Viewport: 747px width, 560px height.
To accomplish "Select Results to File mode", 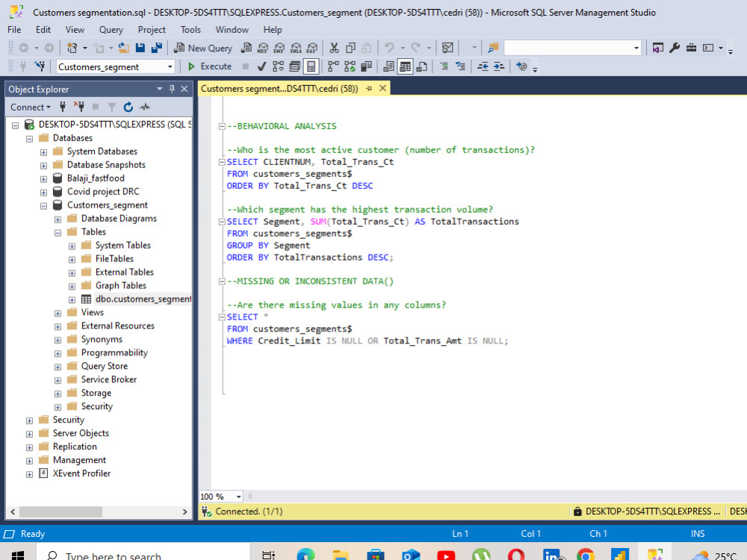I will (x=421, y=66).
